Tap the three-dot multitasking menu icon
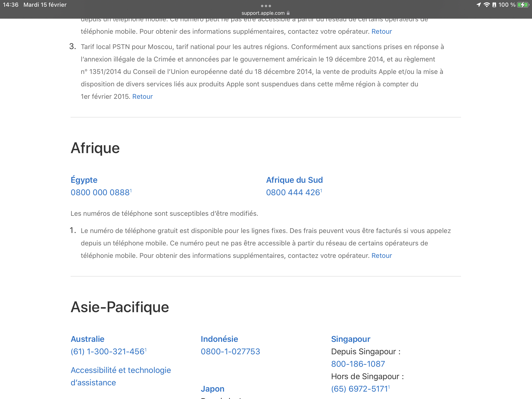 [x=266, y=6]
